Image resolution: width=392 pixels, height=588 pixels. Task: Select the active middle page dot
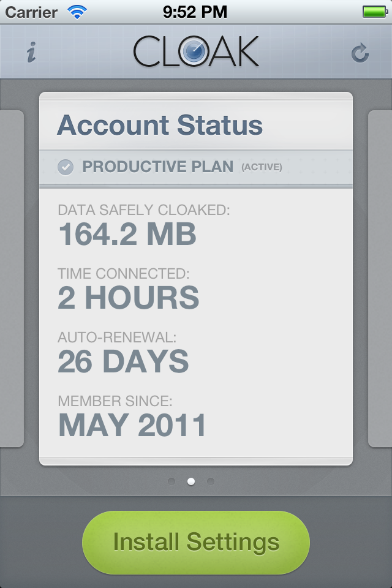pyautogui.click(x=191, y=481)
